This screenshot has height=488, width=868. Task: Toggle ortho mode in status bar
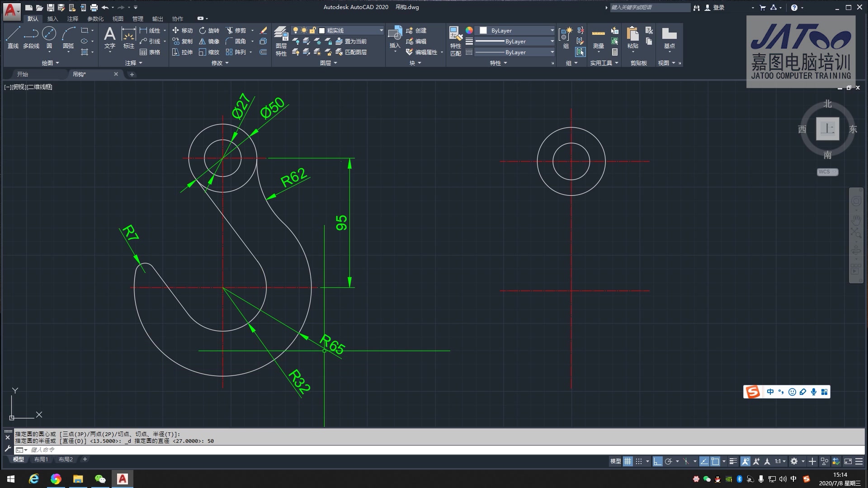(x=657, y=461)
